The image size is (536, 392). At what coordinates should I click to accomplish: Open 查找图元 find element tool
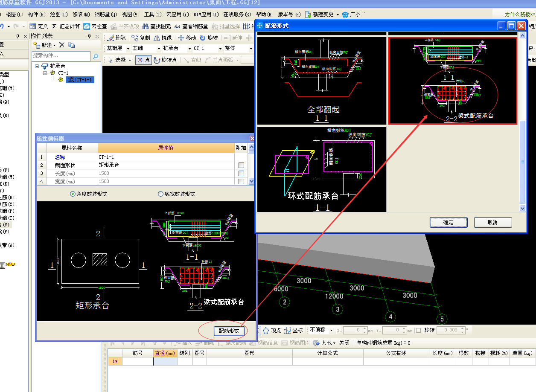[157, 26]
